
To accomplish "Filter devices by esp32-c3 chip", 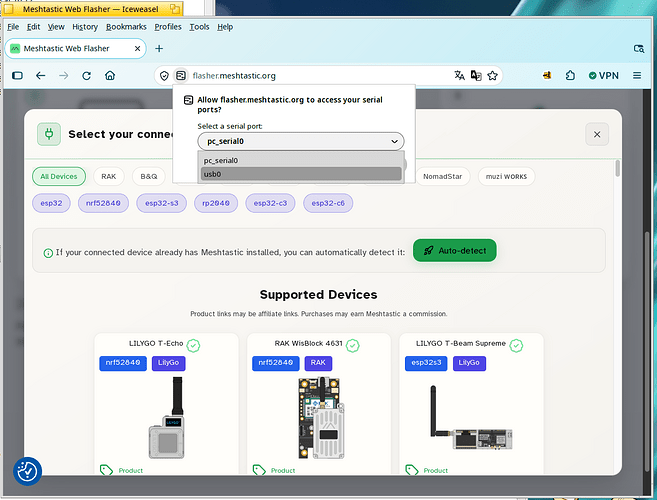I will pyautogui.click(x=270, y=203).
